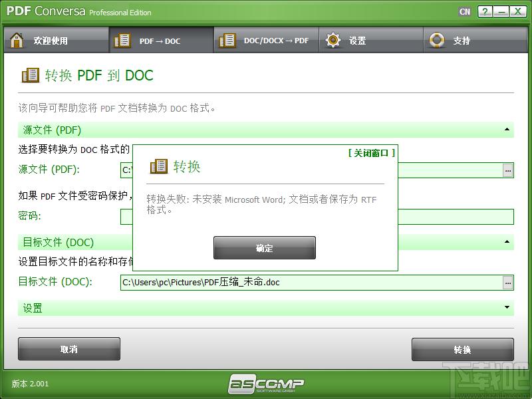Click the gear icon on settings tab
Viewport: 532px width, 399px height.
coord(333,40)
